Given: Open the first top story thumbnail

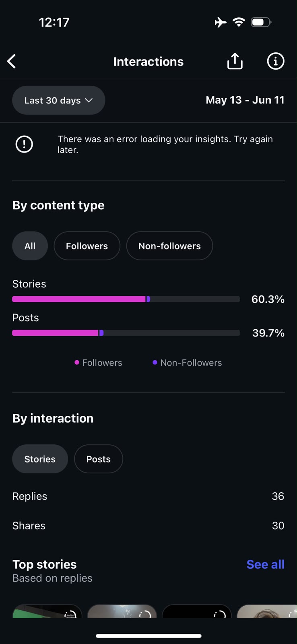Looking at the screenshot, I should click(x=47, y=611).
